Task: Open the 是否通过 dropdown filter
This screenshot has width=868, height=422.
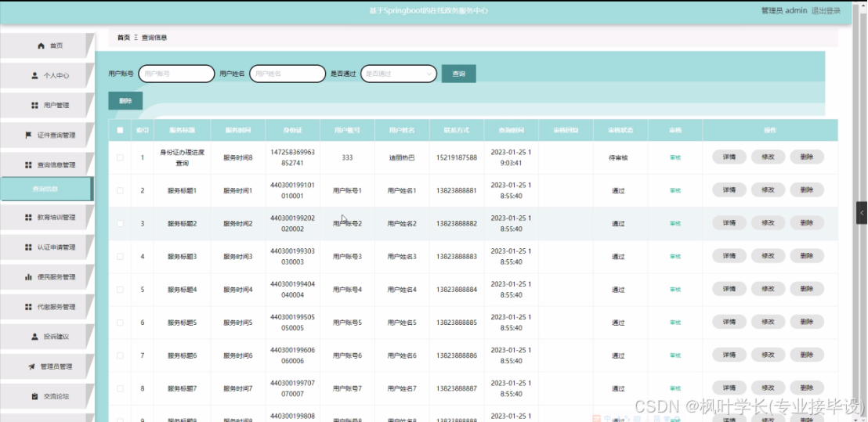Action: point(399,74)
